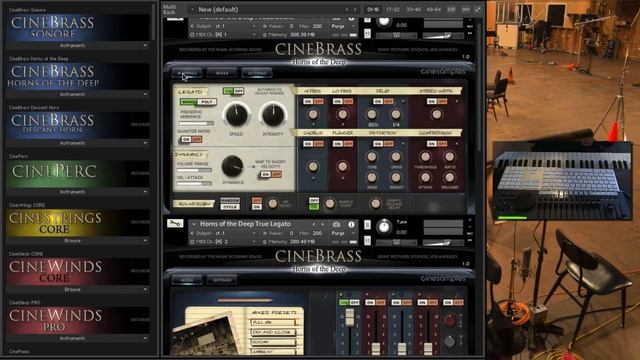640x360 pixels.
Task: Open CineStrings CORE Browse dropdown
Action: (x=77, y=241)
